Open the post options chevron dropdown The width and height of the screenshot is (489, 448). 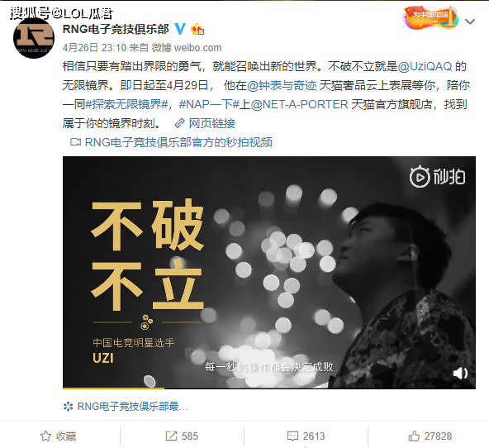[x=470, y=21]
